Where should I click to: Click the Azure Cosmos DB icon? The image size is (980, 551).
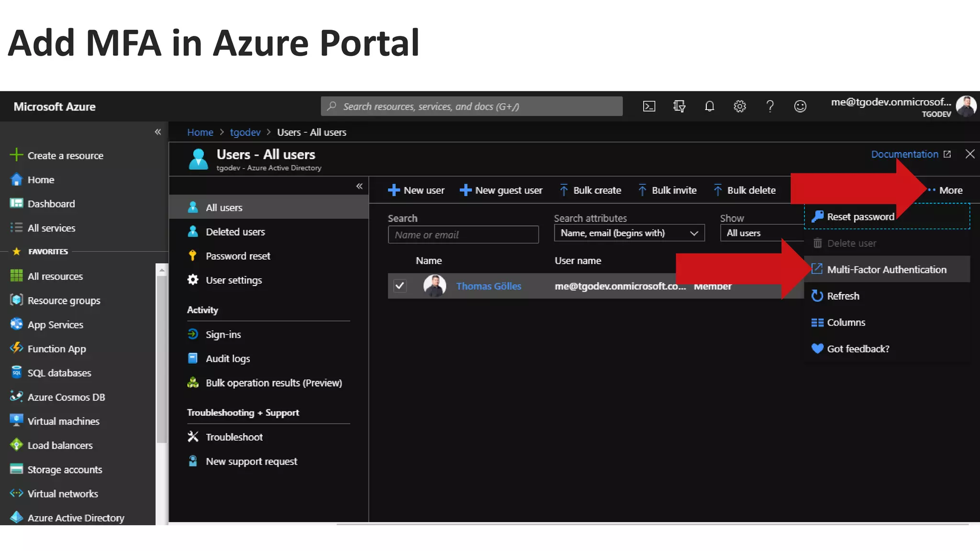tap(16, 397)
